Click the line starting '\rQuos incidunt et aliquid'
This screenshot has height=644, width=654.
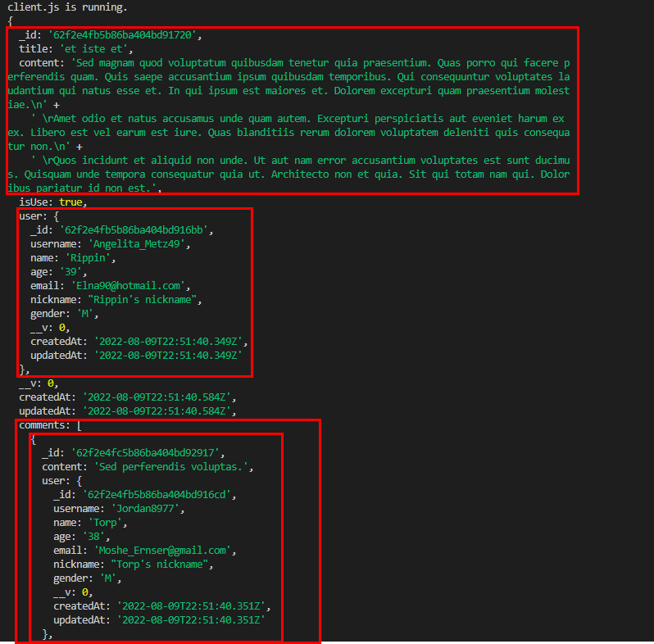point(300,161)
